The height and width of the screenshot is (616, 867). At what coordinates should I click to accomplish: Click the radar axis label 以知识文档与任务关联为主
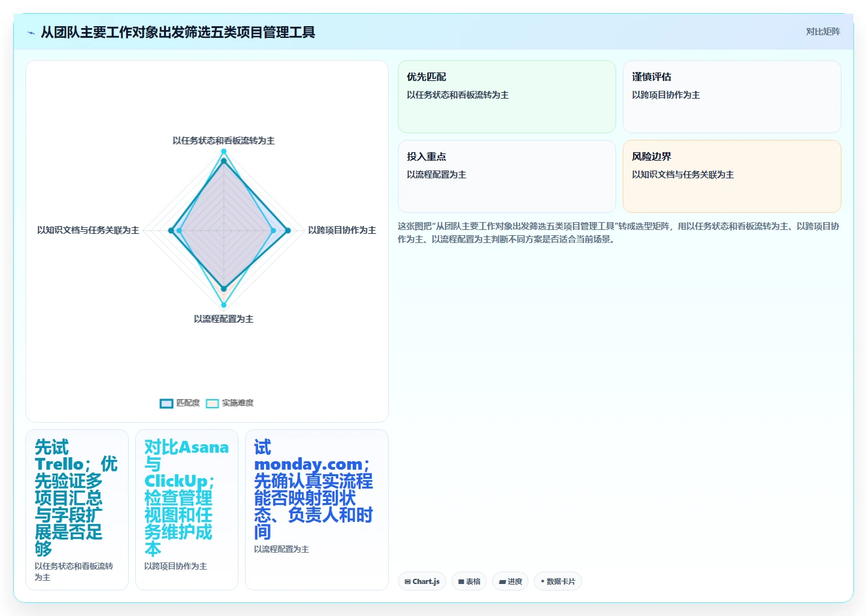tap(88, 230)
